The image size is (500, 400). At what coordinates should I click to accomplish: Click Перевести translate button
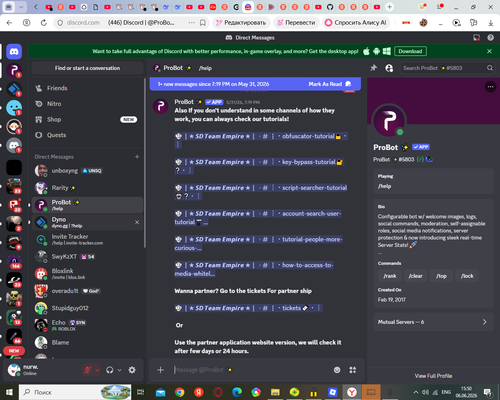tap(296, 23)
